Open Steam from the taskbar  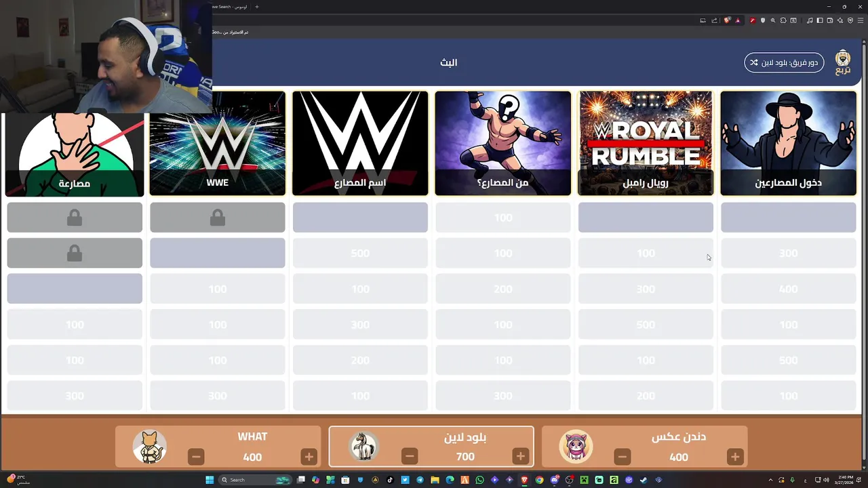[x=643, y=480]
